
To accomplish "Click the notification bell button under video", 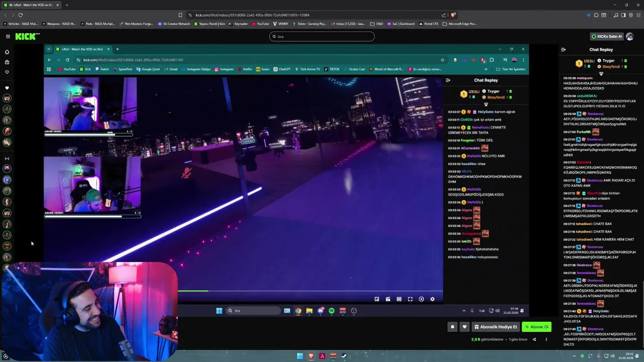I will click(452, 327).
